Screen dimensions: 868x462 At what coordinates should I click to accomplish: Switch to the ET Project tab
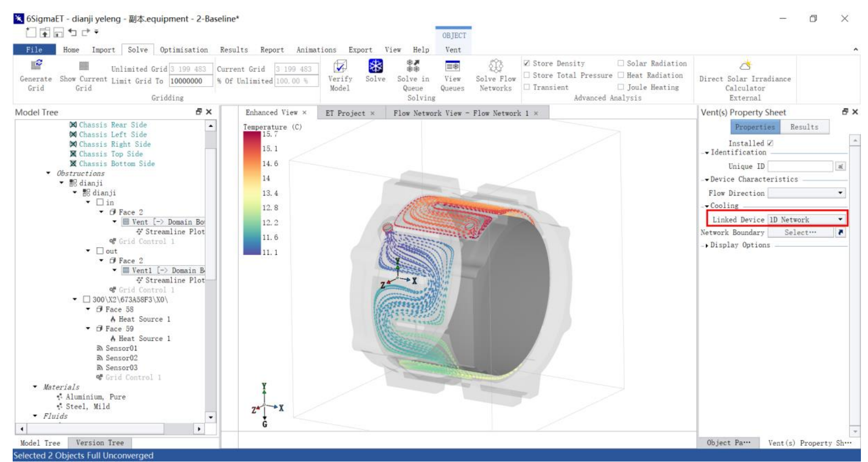345,113
